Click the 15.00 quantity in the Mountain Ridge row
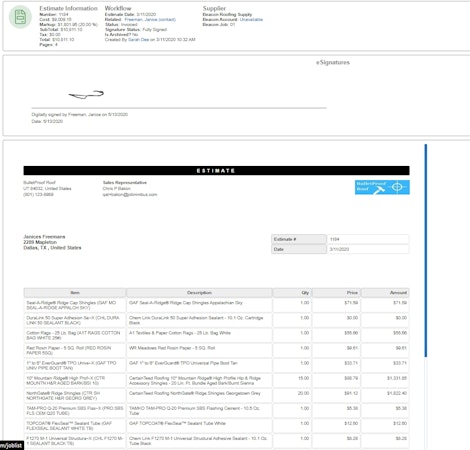This screenshot has height=450, width=470. click(x=303, y=378)
